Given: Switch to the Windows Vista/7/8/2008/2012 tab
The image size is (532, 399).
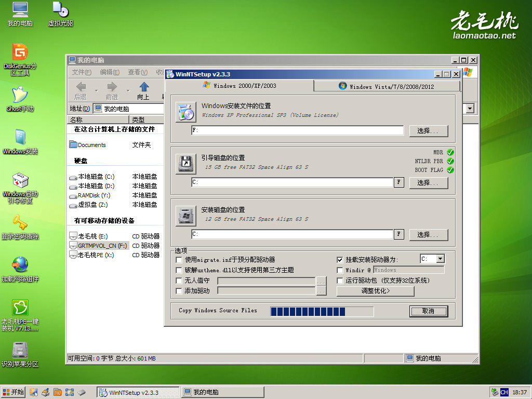Looking at the screenshot, I should coord(387,87).
